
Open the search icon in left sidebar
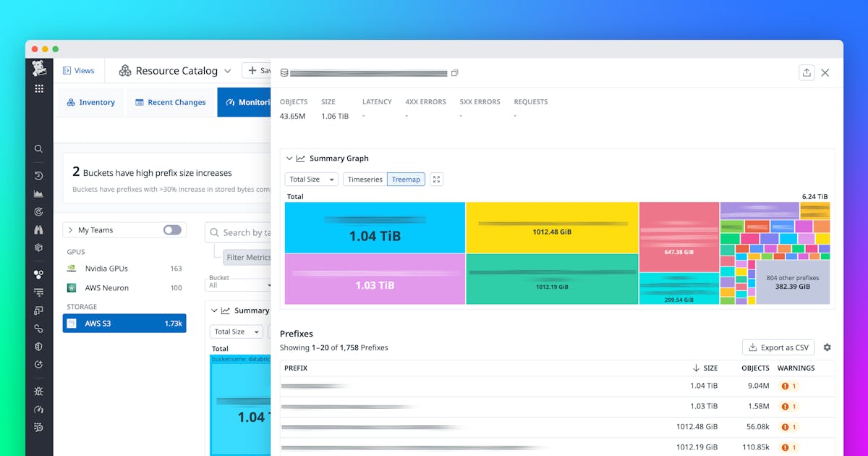(39, 149)
